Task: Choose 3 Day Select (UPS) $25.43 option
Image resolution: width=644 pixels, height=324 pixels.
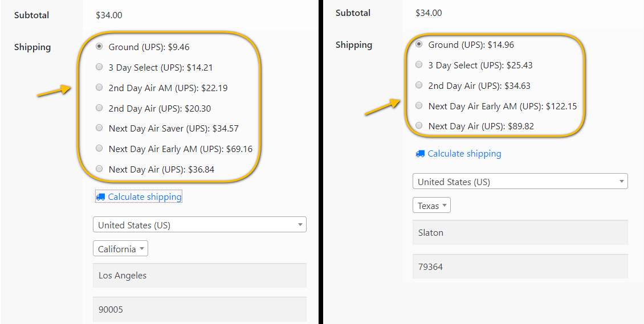Action: point(419,65)
